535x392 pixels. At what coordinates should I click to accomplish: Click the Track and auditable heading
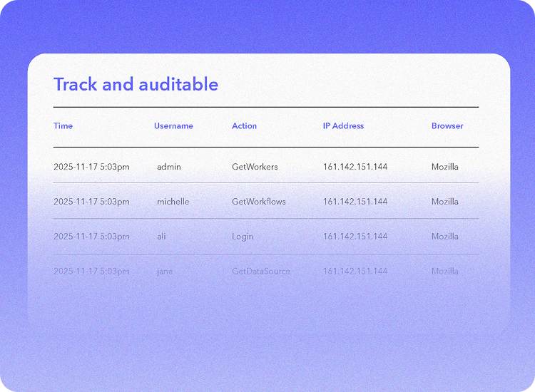click(136, 84)
